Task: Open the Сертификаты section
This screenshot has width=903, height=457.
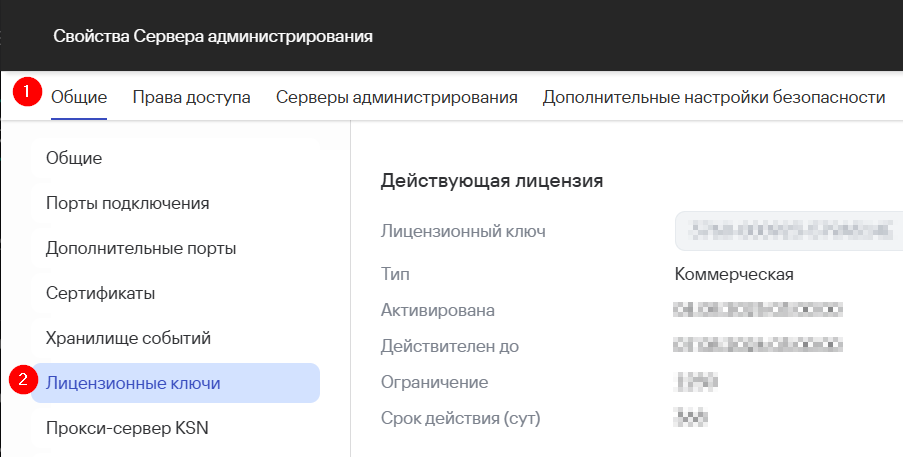Action: (100, 293)
